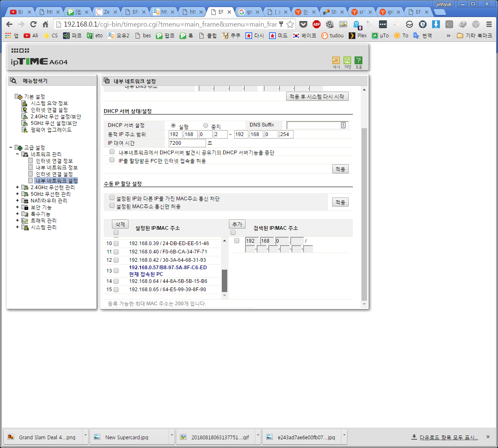Open the 2.4GHz 무선 설정/보안 menu item

click(x=56, y=117)
